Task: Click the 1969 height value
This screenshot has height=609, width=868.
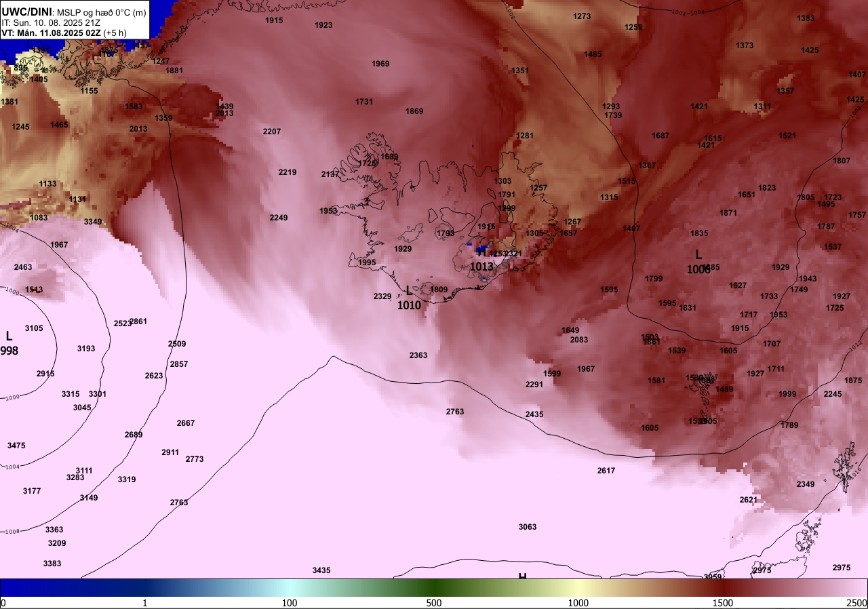Action: coord(380,64)
